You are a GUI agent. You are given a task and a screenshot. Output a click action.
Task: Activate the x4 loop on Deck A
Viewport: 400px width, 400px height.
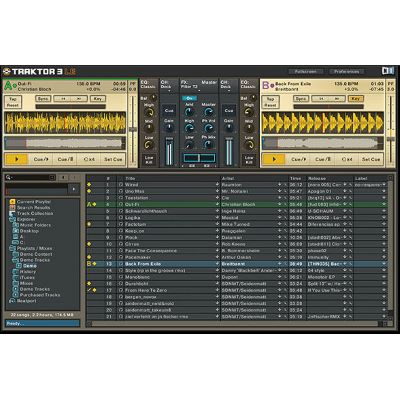pyautogui.click(x=89, y=159)
